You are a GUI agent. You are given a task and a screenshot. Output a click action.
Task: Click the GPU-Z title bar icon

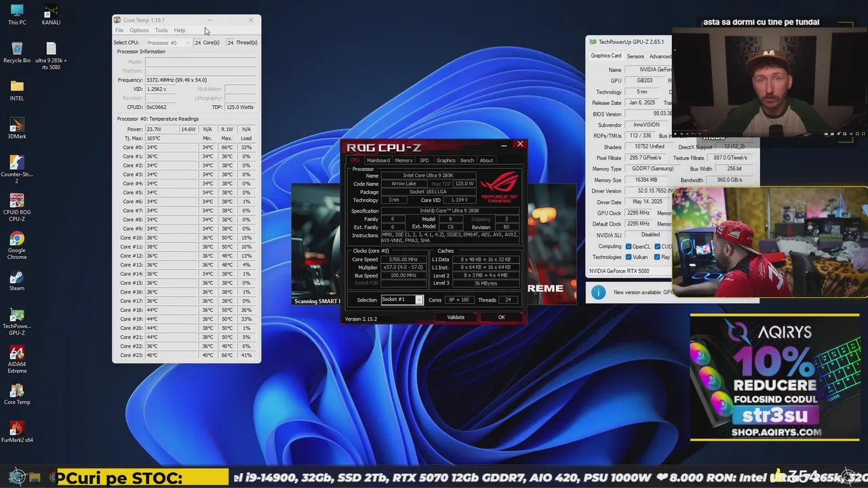tap(593, 42)
